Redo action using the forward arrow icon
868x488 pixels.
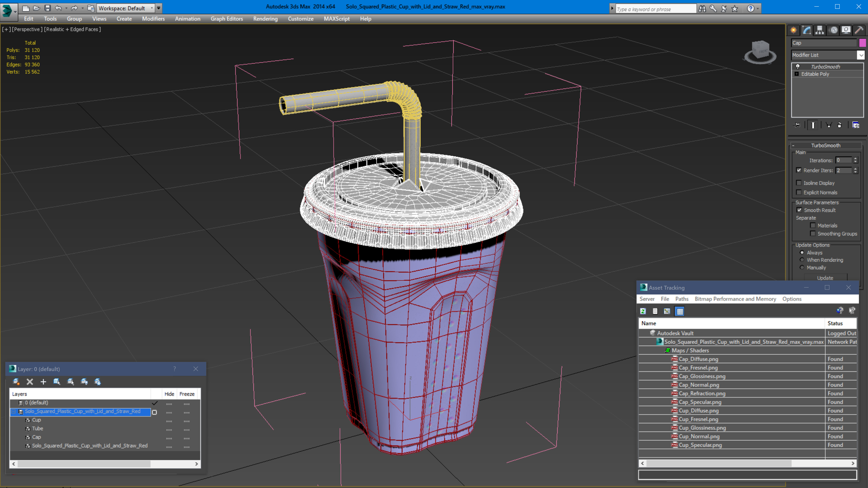(74, 8)
